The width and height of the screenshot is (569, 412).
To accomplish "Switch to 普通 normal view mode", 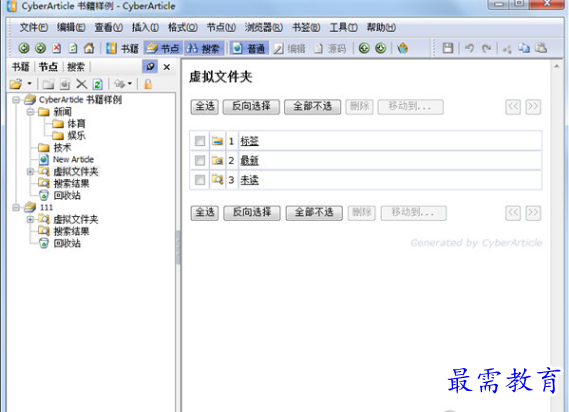I will [249, 48].
